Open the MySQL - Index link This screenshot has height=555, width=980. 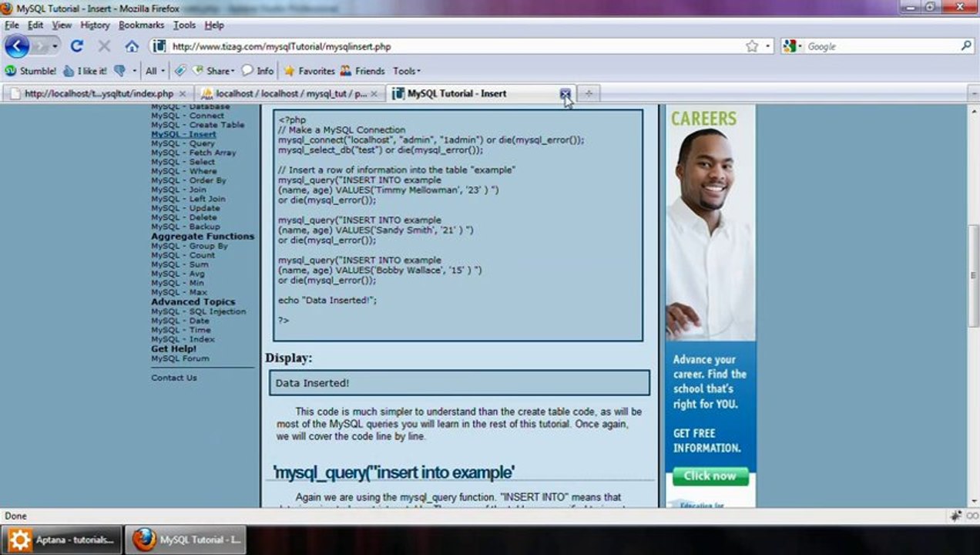tap(183, 339)
